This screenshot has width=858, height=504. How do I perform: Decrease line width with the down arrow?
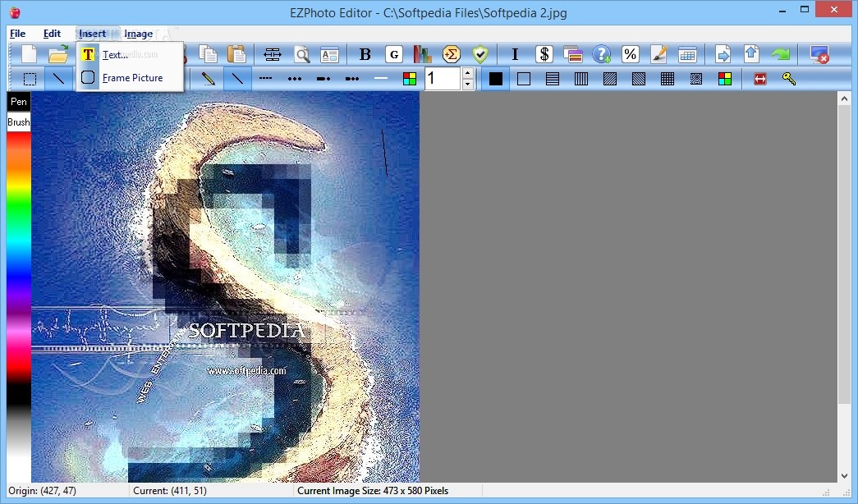pyautogui.click(x=467, y=85)
